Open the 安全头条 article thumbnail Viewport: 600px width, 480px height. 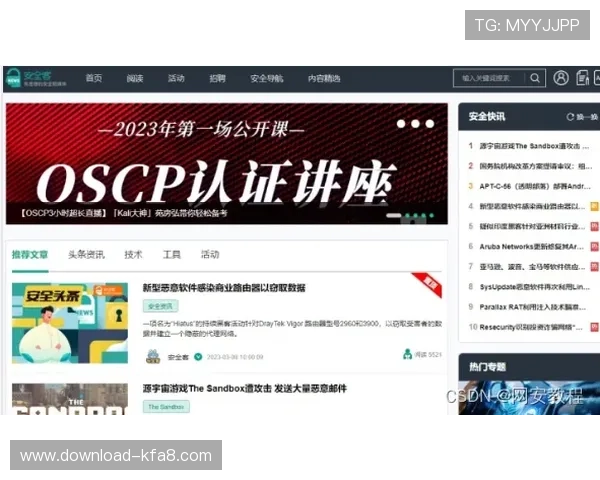click(x=70, y=323)
